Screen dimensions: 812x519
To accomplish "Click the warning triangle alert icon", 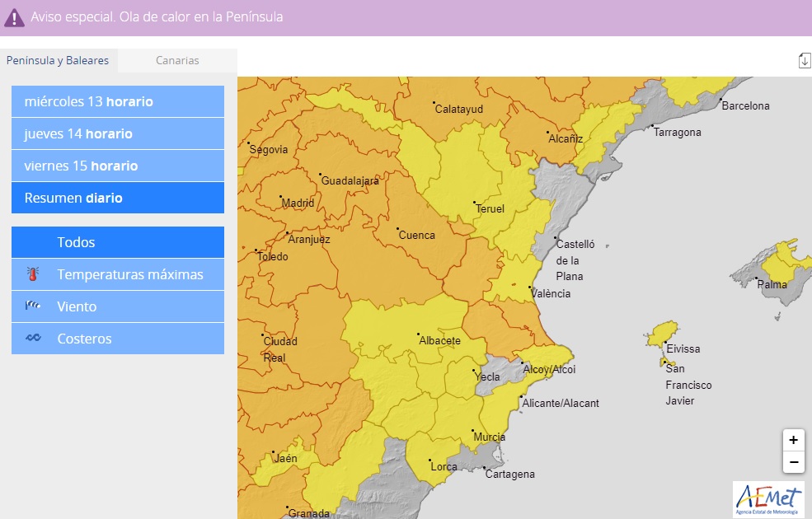I will pyautogui.click(x=14, y=17).
